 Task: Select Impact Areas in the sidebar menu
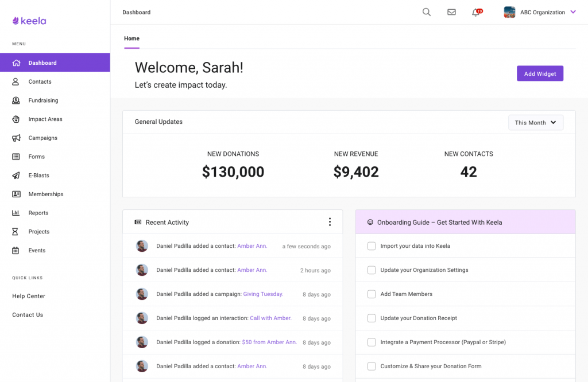(x=16, y=119)
